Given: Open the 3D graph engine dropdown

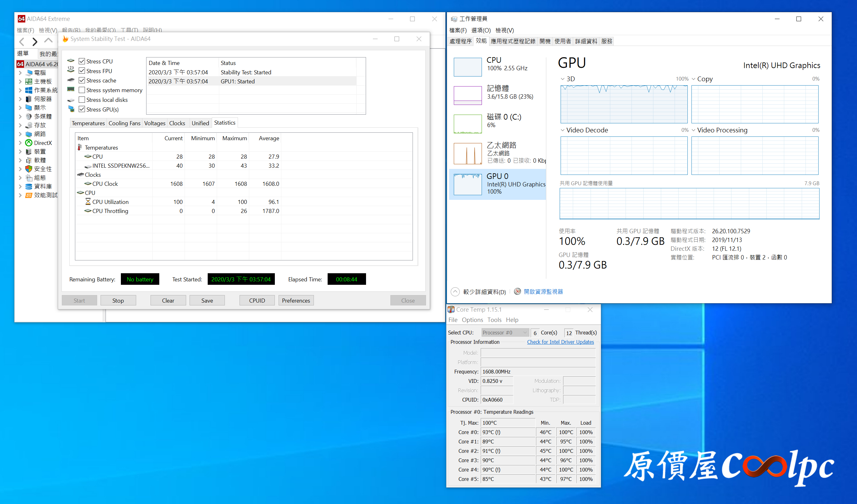Looking at the screenshot, I should (x=562, y=79).
